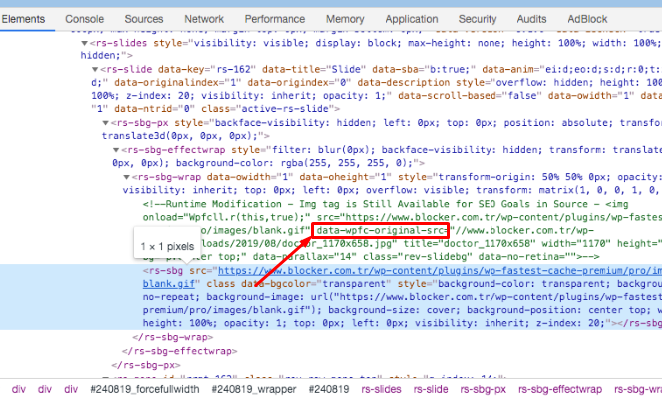Collapse the rs-slide data-key node

(95, 69)
